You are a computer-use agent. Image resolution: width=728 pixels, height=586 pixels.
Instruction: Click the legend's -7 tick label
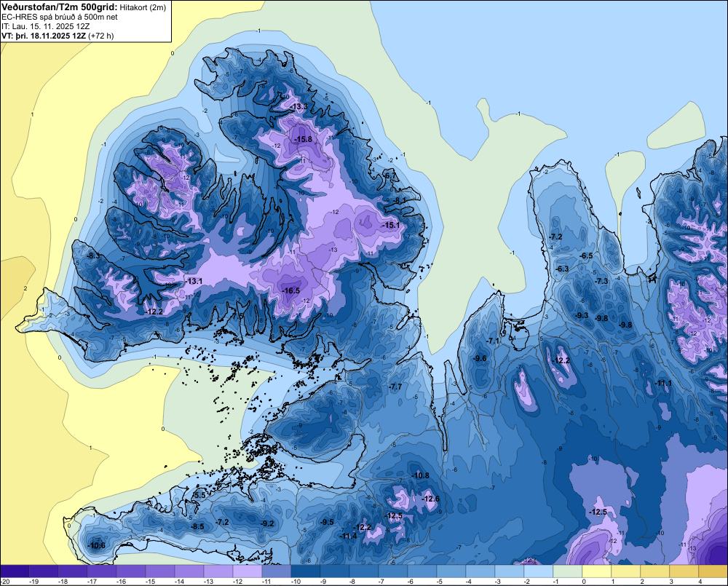tap(382, 582)
